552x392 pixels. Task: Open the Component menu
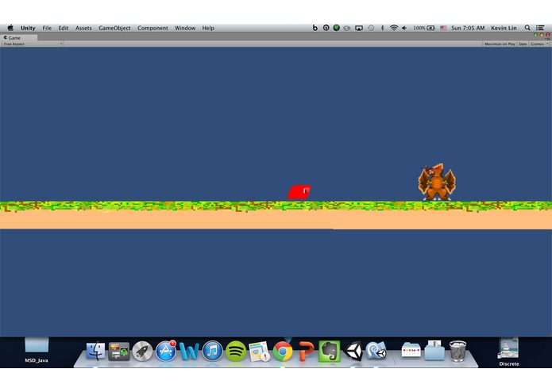coord(152,28)
